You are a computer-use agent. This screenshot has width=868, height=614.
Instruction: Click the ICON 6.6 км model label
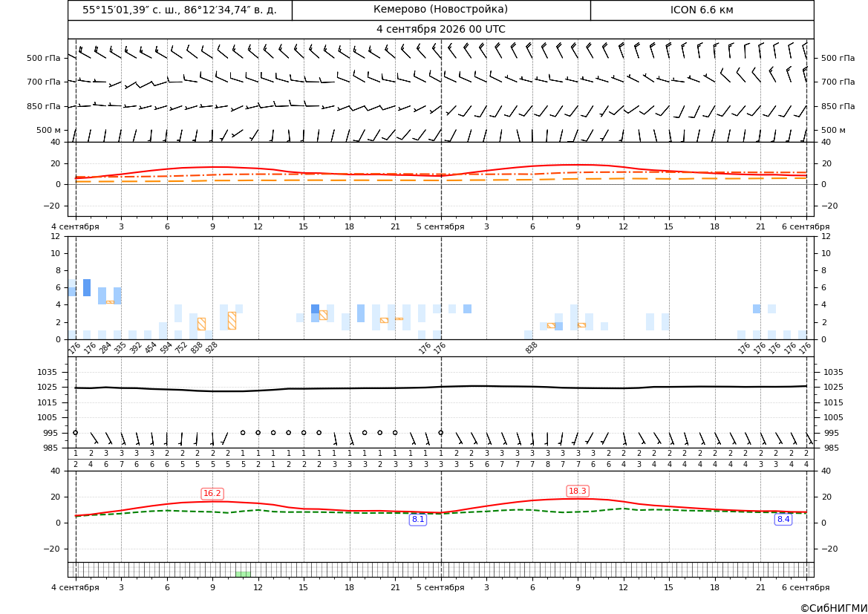702,10
